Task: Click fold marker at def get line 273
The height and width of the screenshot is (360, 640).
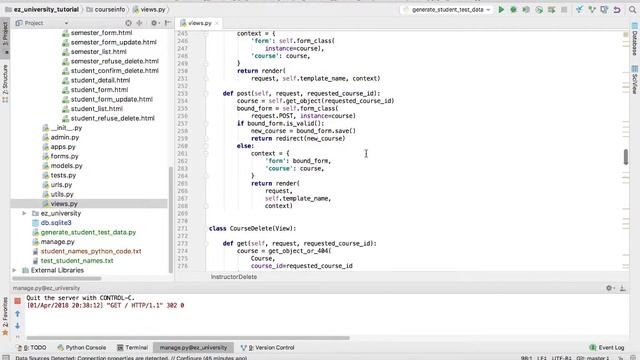Action: [x=206, y=243]
